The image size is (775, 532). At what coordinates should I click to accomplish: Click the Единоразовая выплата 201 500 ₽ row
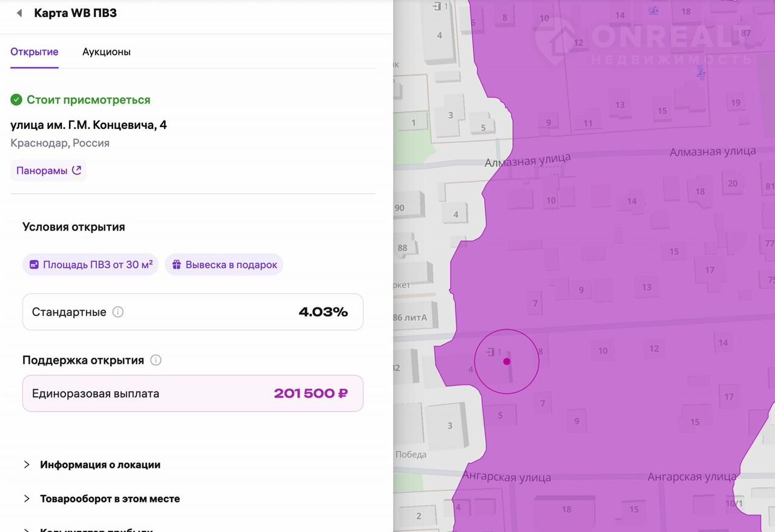193,393
